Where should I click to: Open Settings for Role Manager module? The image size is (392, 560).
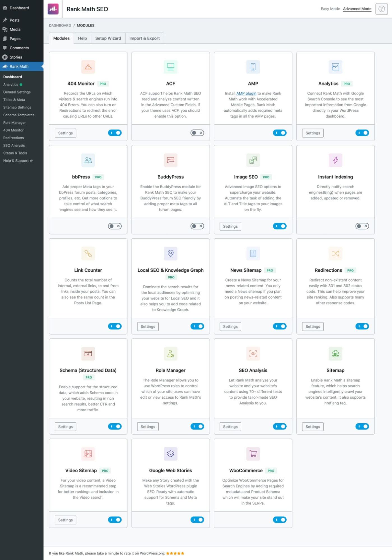pyautogui.click(x=148, y=427)
